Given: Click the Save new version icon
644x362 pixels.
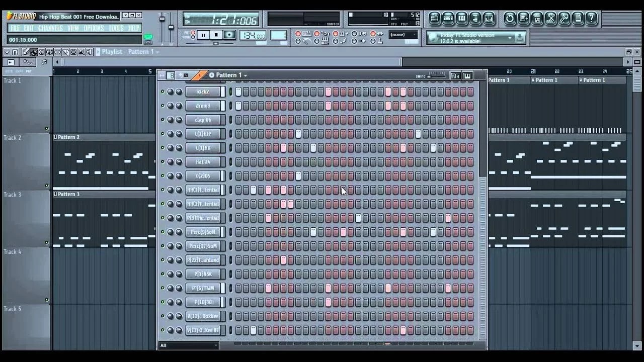Looking at the screenshot, I should point(523,19).
